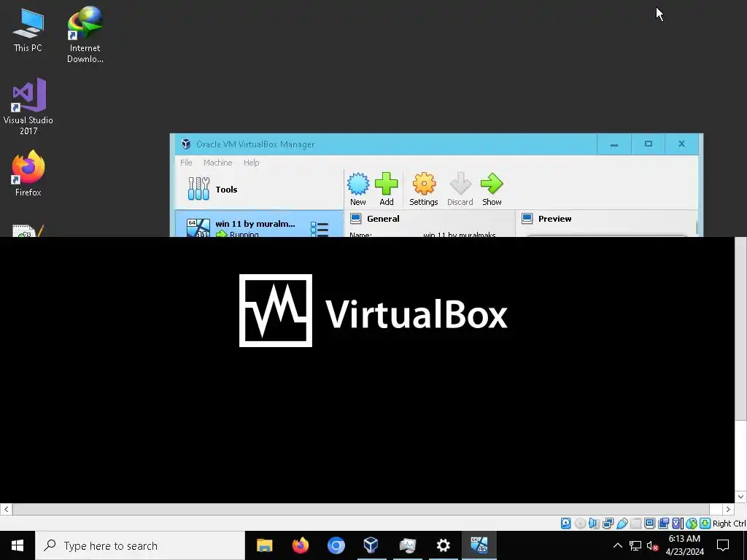The image size is (747, 560).
Task: Click the Discard arrow in the toolbar
Action: pyautogui.click(x=460, y=189)
